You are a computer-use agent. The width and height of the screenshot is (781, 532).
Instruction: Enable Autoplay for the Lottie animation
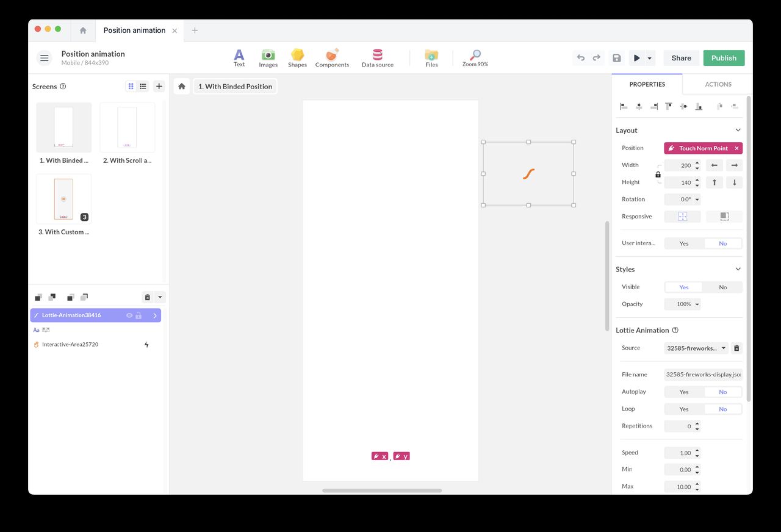point(684,391)
